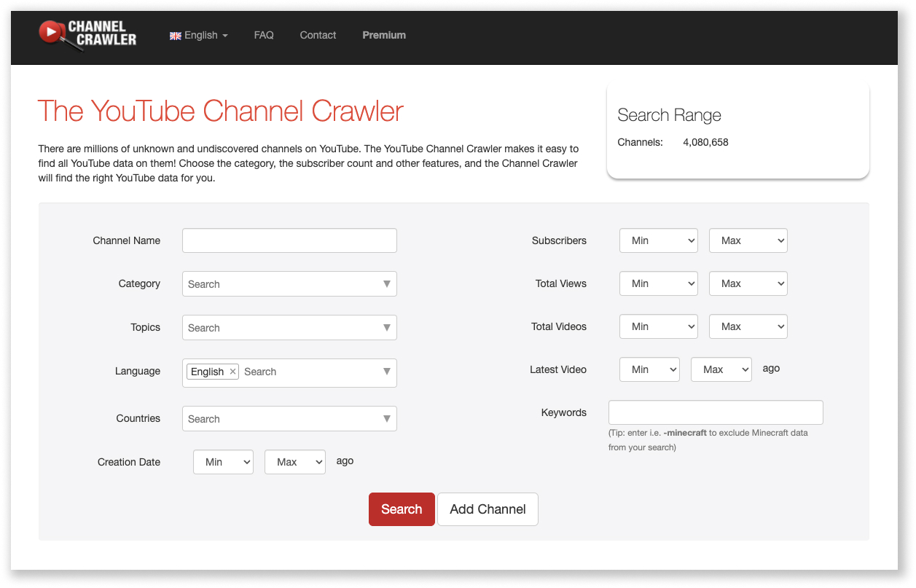
Task: Open the Latest Video Max dropdown
Action: click(x=721, y=369)
